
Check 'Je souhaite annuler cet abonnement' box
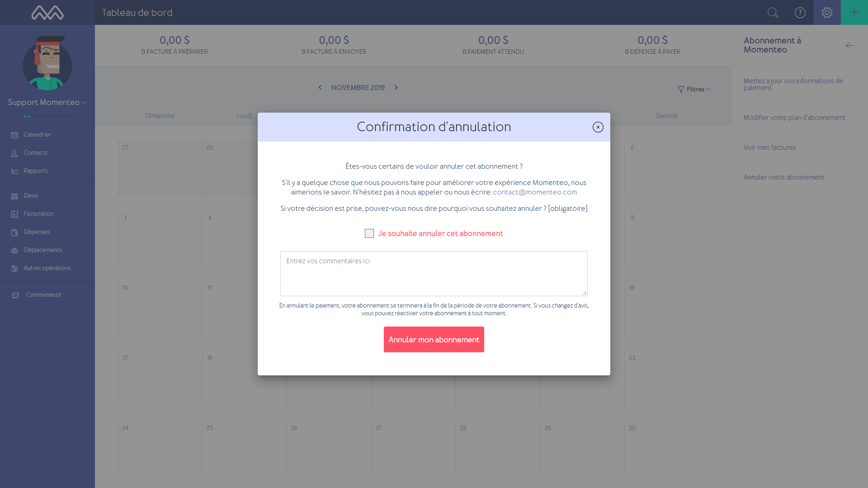[369, 233]
